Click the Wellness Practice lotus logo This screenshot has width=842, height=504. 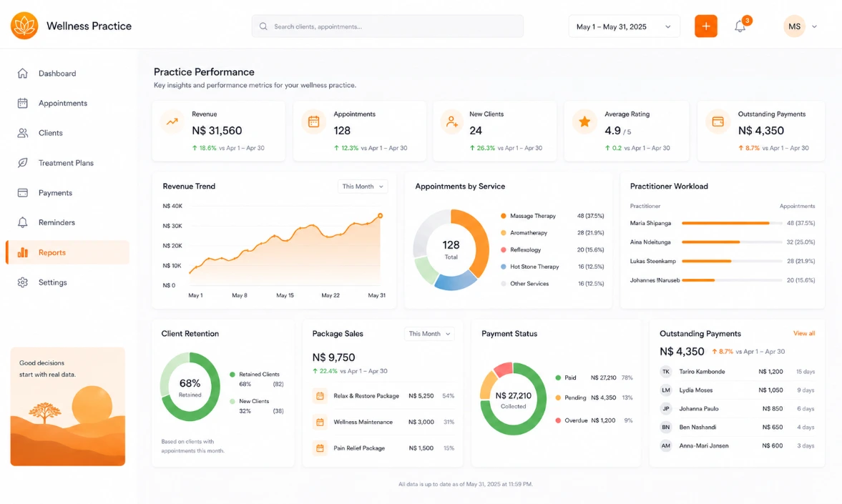click(x=24, y=26)
